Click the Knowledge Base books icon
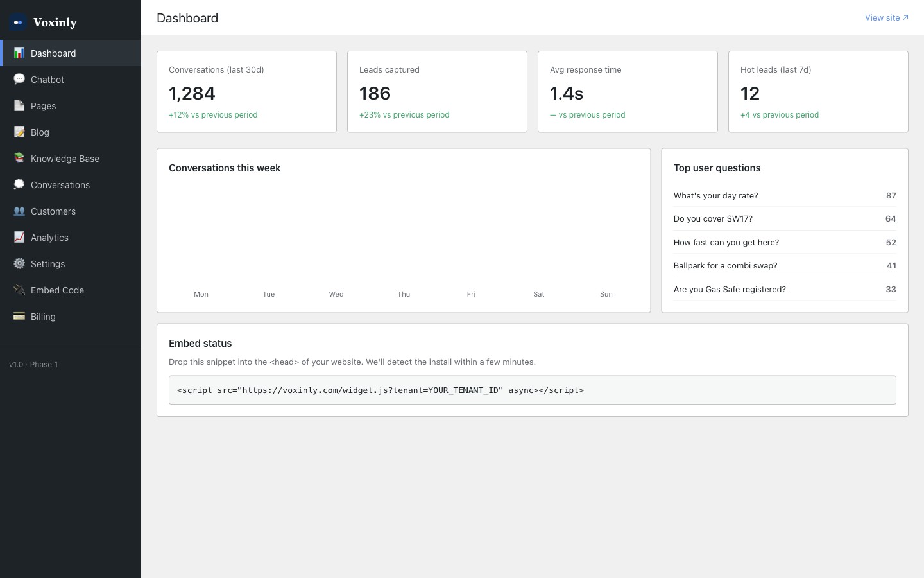Image resolution: width=924 pixels, height=578 pixels. click(x=19, y=159)
